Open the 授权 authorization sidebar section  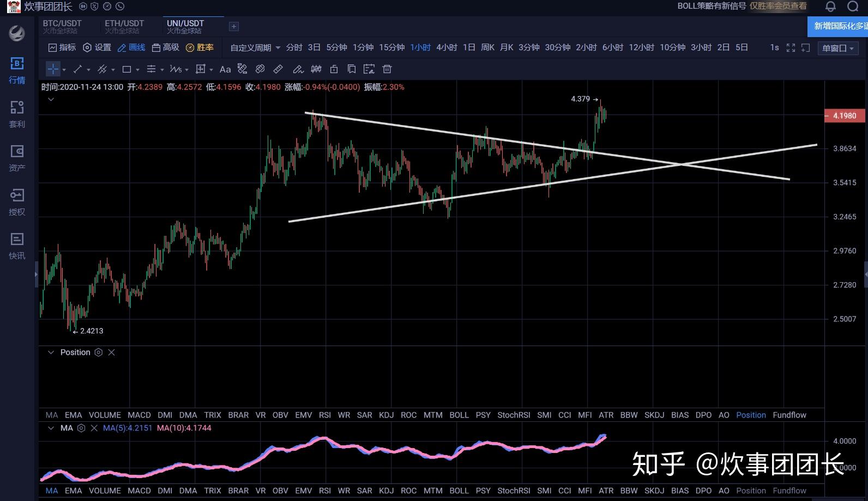pyautogui.click(x=17, y=202)
